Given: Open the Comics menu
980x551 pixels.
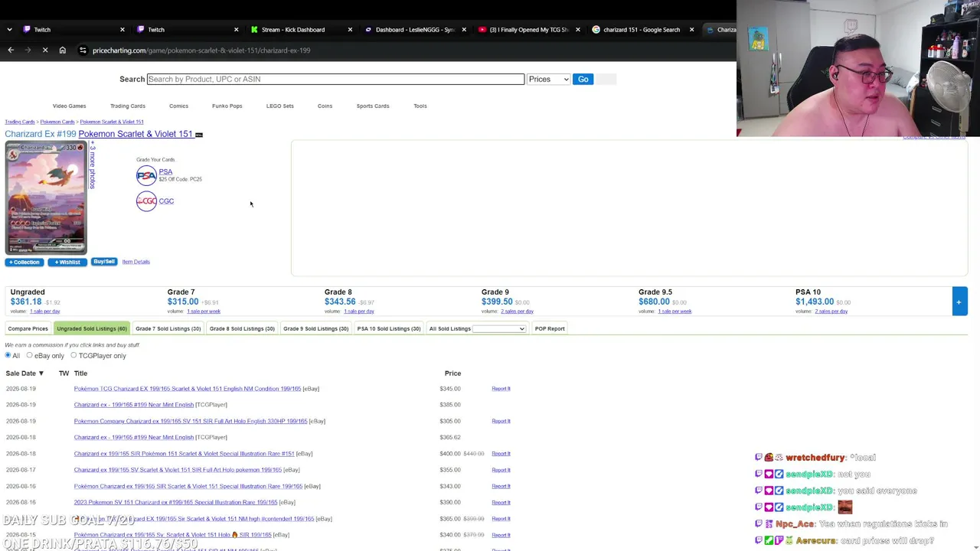Looking at the screenshot, I should pos(178,106).
